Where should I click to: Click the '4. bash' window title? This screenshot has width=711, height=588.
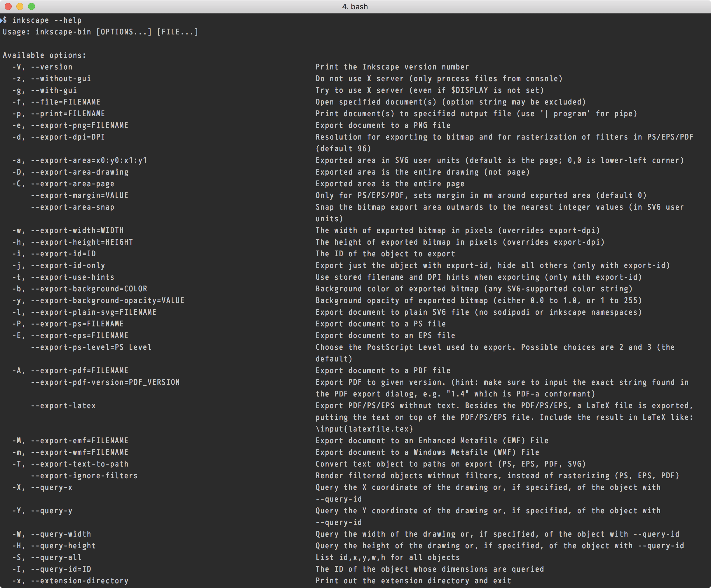pyautogui.click(x=355, y=7)
